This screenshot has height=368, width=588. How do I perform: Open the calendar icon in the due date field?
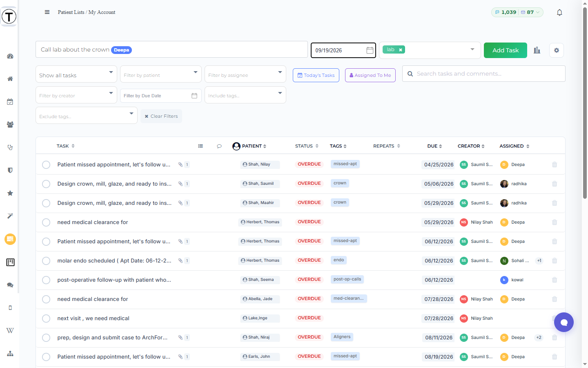[x=370, y=50]
